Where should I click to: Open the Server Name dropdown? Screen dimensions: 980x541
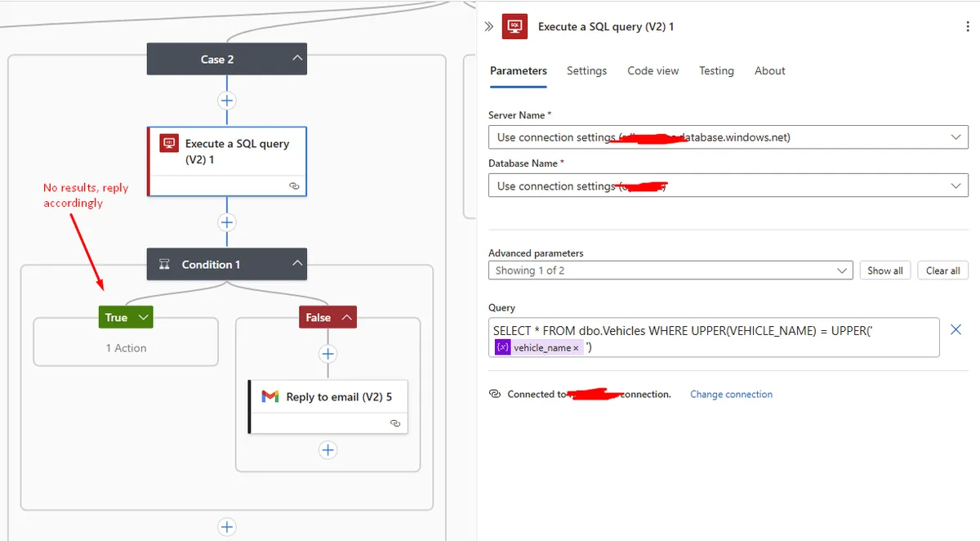click(x=956, y=136)
